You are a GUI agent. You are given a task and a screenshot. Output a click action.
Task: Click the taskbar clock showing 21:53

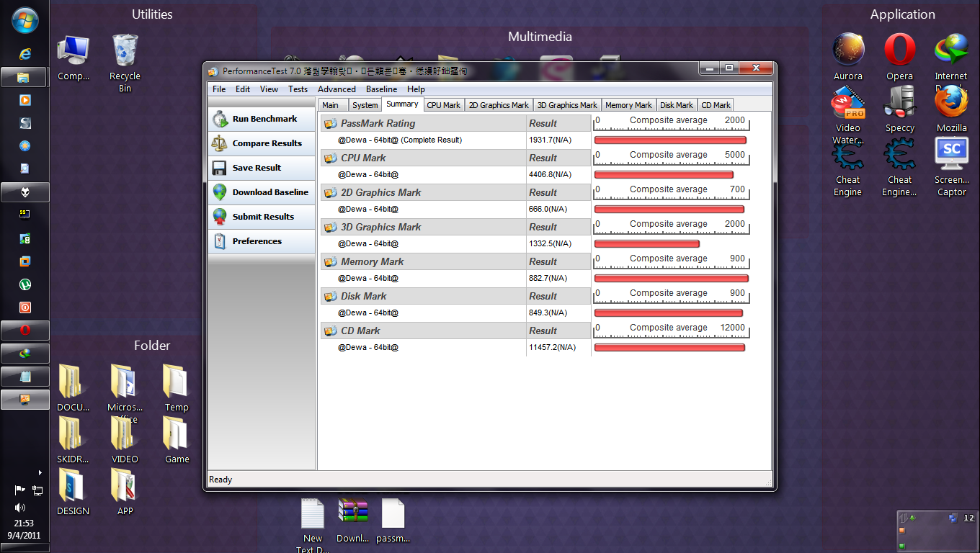pos(24,524)
